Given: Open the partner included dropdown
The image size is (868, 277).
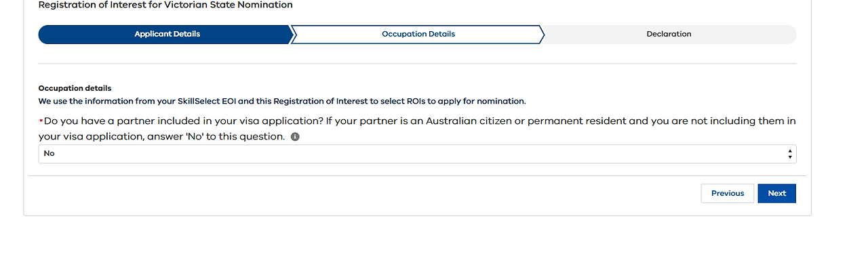Looking at the screenshot, I should [x=416, y=154].
